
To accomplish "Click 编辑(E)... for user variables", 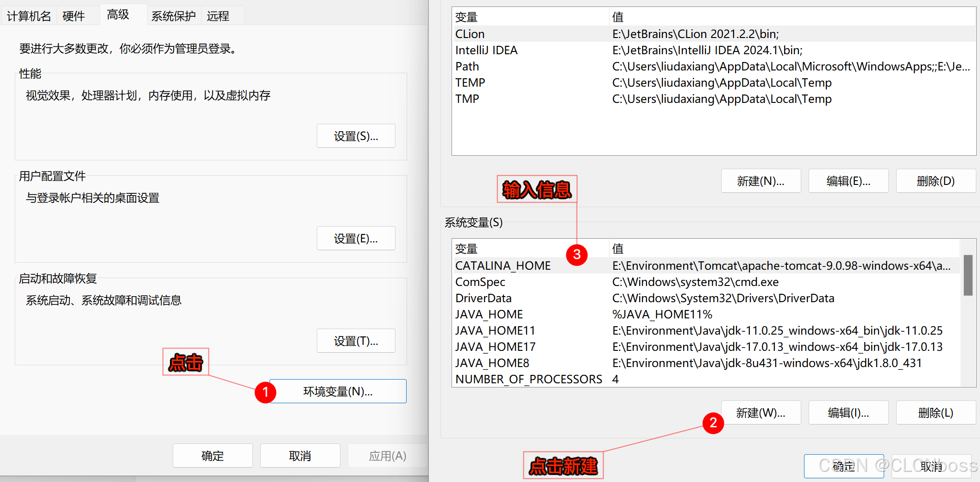I will (x=848, y=181).
